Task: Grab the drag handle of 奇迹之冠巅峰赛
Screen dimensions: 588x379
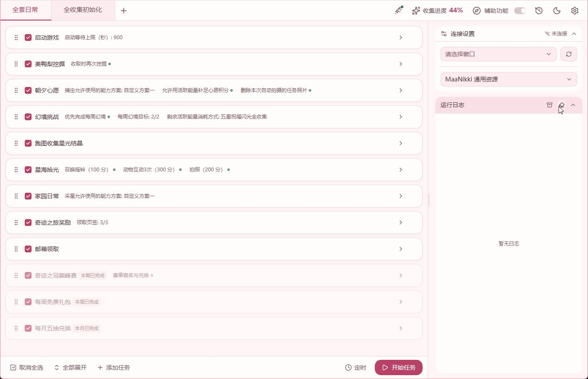Action: 16,275
